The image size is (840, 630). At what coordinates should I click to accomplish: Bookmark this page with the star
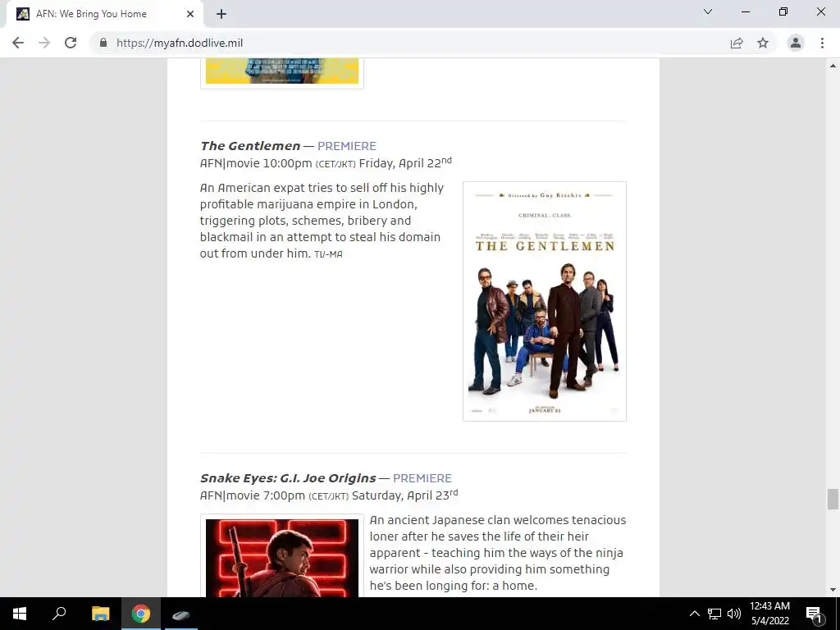[x=763, y=43]
